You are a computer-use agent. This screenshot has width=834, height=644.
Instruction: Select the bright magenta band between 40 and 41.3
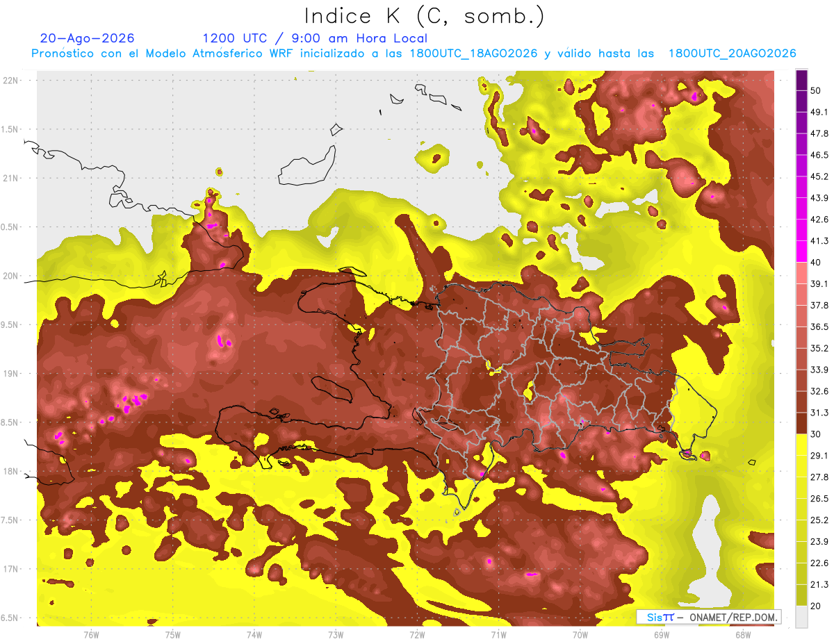pyautogui.click(x=801, y=252)
